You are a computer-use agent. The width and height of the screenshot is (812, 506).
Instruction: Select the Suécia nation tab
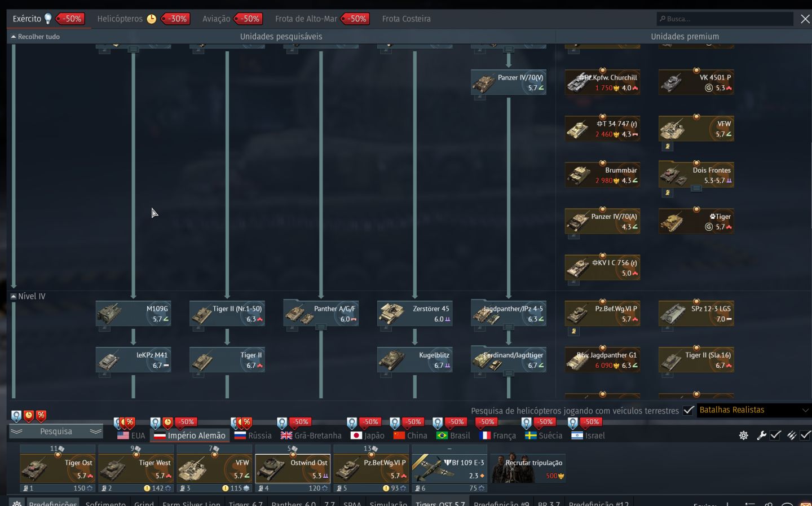[x=544, y=435]
